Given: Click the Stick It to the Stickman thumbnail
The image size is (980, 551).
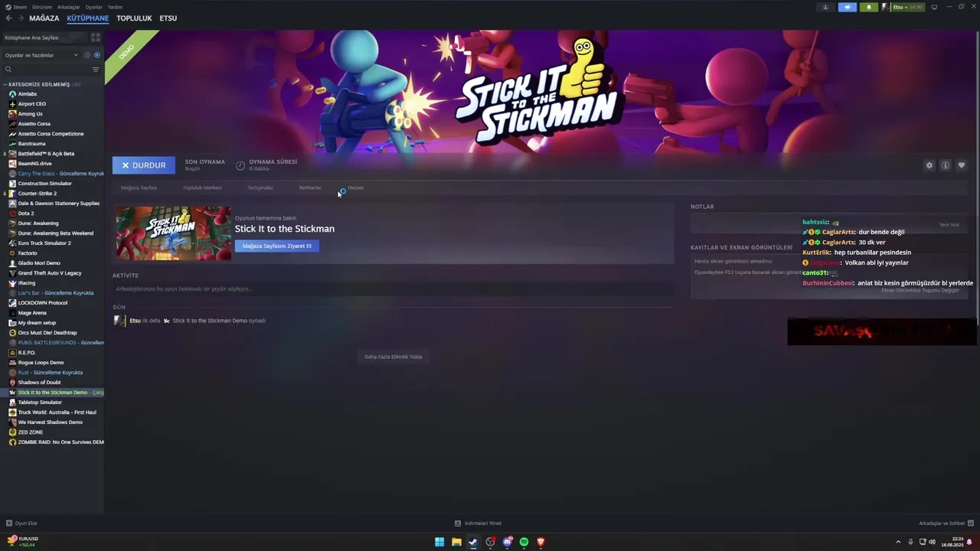Looking at the screenshot, I should pyautogui.click(x=173, y=233).
